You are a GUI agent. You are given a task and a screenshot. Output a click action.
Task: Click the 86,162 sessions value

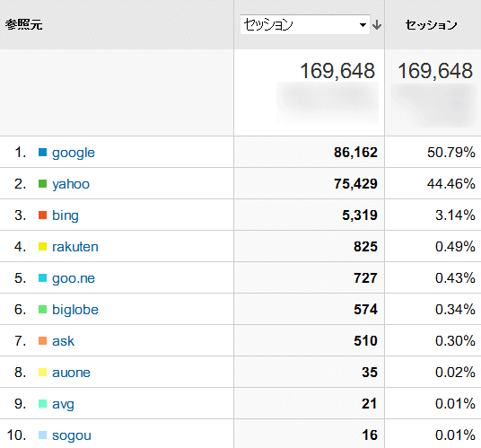tap(355, 153)
